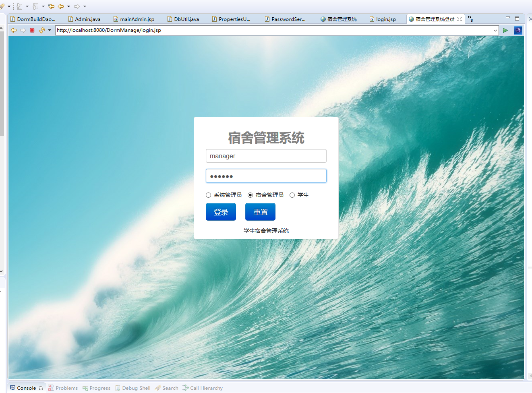Click the grayed Forward navigation arrow
Viewport: 532px width, 393px height.
click(x=78, y=6)
